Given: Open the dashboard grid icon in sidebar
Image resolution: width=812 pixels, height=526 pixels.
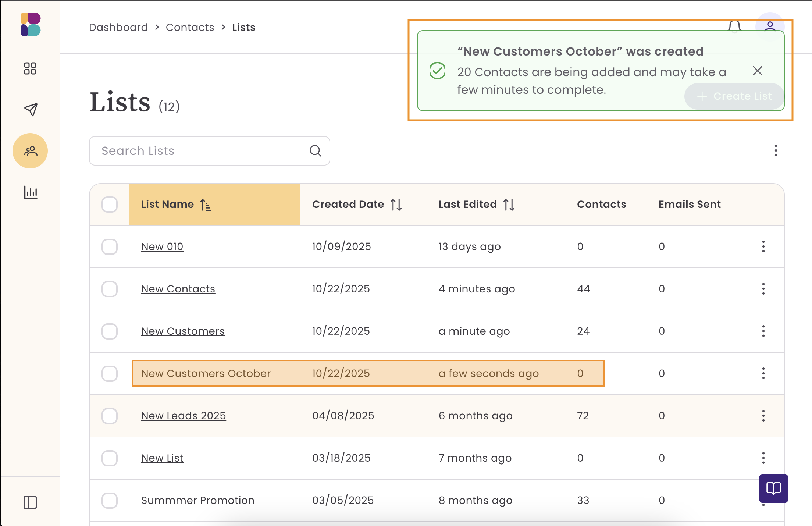Looking at the screenshot, I should pos(30,68).
